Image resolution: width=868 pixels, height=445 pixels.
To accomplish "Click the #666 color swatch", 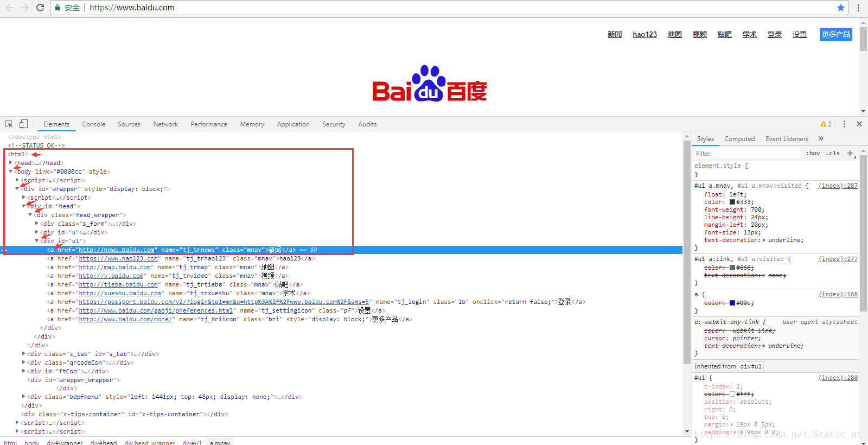I will coord(732,268).
